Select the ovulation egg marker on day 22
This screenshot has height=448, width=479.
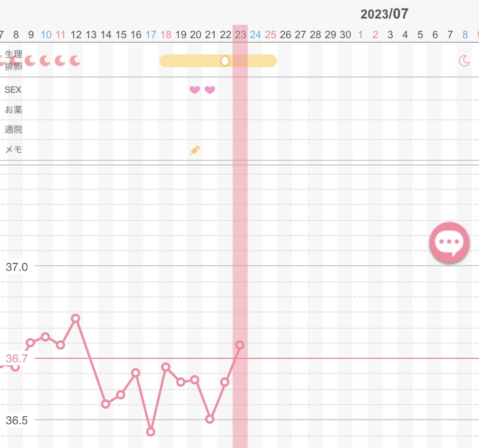(x=225, y=61)
